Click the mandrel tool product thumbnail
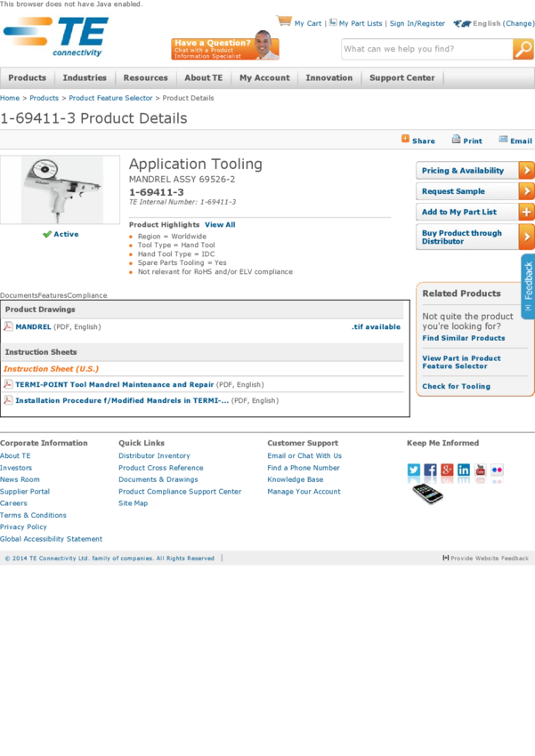 [x=60, y=189]
